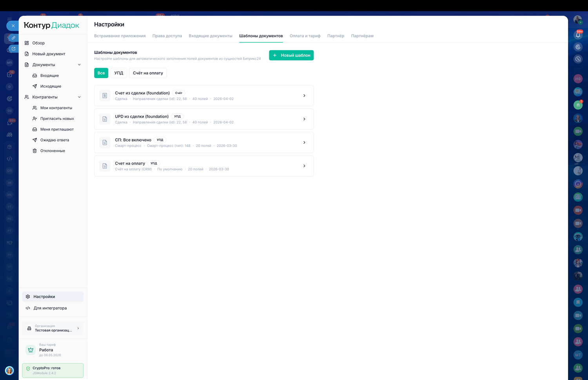Open the MCP item in the left rail
The height and width of the screenshot is (380, 588).
coord(10,243)
